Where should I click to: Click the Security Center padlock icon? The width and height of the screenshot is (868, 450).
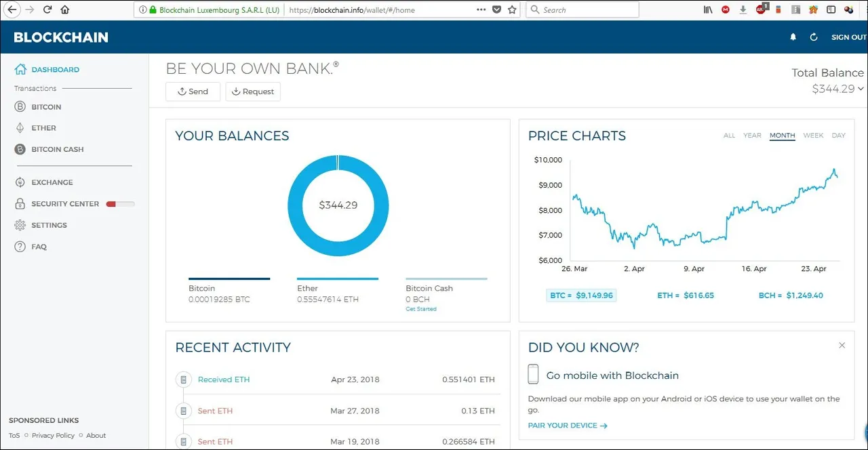click(20, 204)
